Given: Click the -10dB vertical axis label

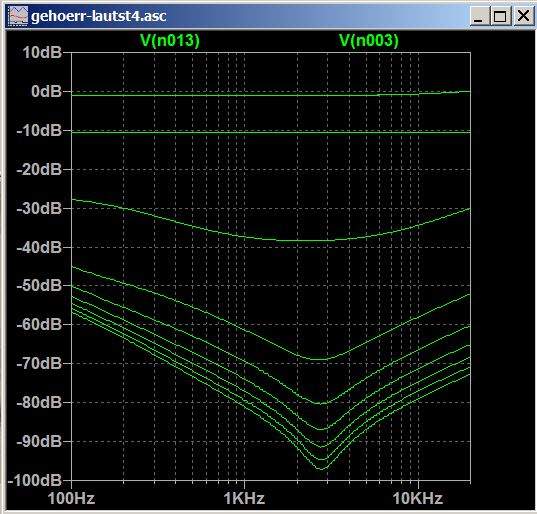Looking at the screenshot, I should pos(39,130).
